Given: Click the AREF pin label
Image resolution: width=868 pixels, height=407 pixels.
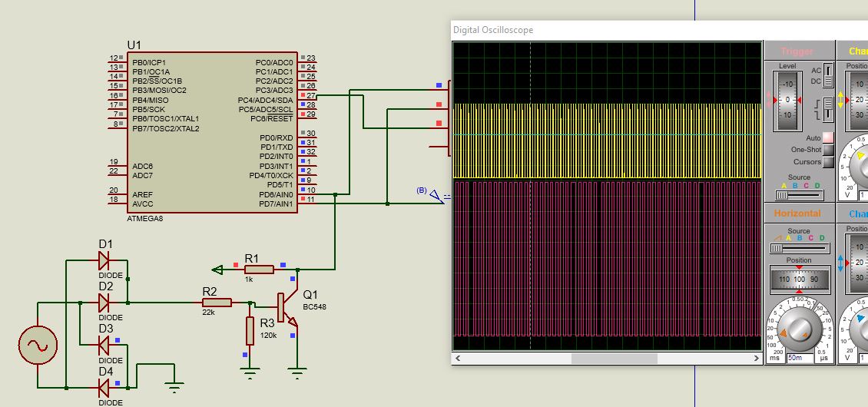Looking at the screenshot, I should pos(142,195).
